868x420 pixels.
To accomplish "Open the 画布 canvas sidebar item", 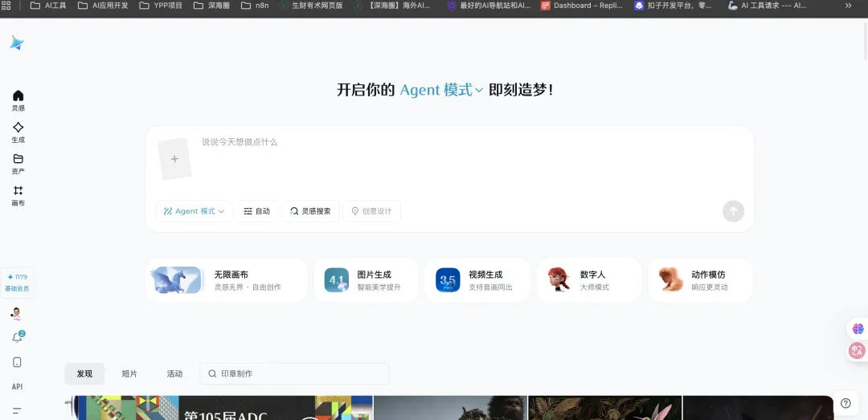I will pos(18,196).
